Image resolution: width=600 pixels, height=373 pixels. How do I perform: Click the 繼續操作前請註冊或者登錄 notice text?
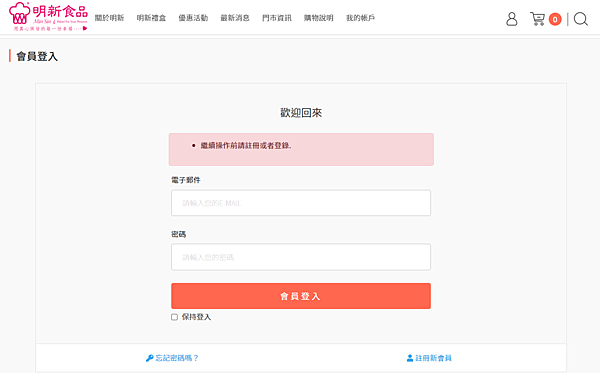[246, 146]
